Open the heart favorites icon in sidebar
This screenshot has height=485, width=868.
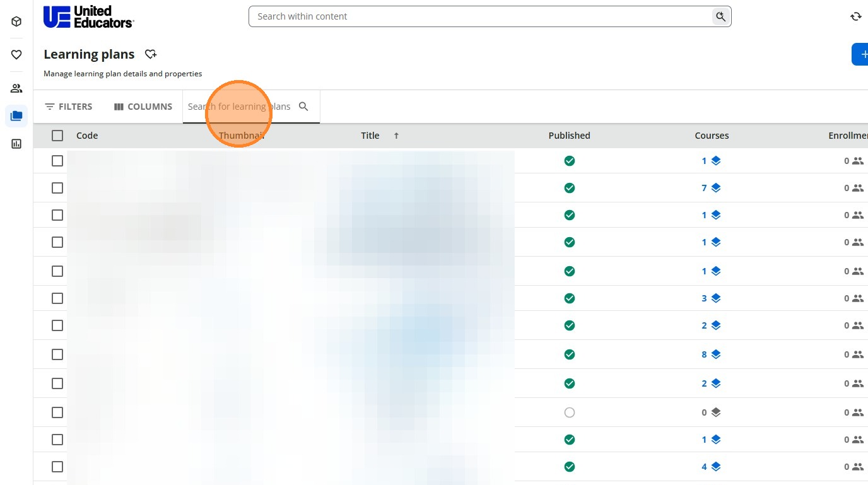click(x=16, y=55)
